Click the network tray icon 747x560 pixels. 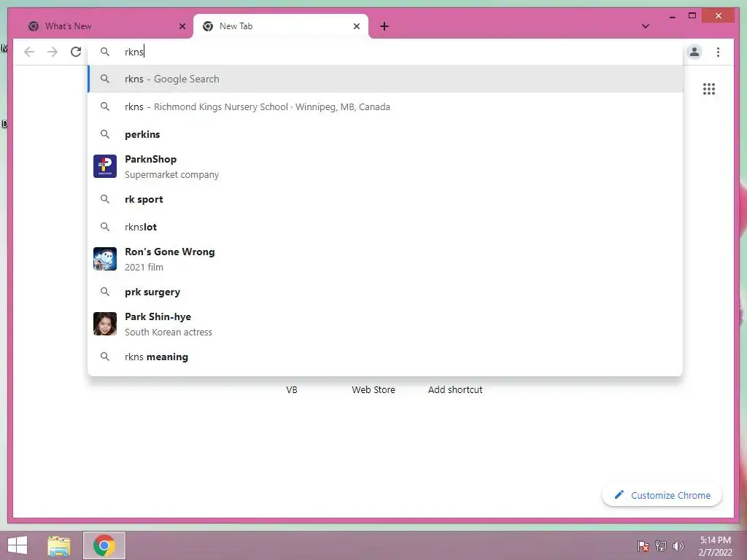661,546
